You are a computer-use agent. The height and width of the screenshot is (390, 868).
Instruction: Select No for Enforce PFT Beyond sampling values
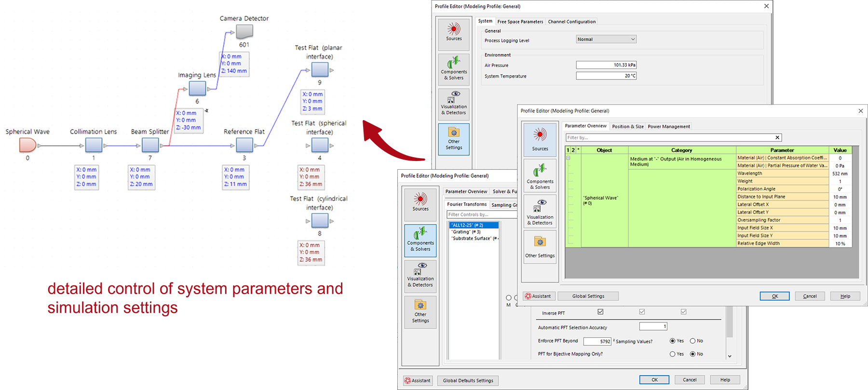click(692, 341)
